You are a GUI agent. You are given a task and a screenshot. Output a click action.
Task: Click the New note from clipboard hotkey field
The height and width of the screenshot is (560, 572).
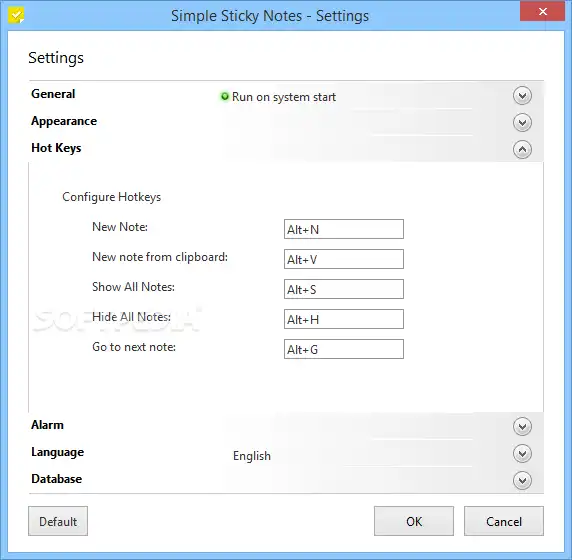(344, 259)
